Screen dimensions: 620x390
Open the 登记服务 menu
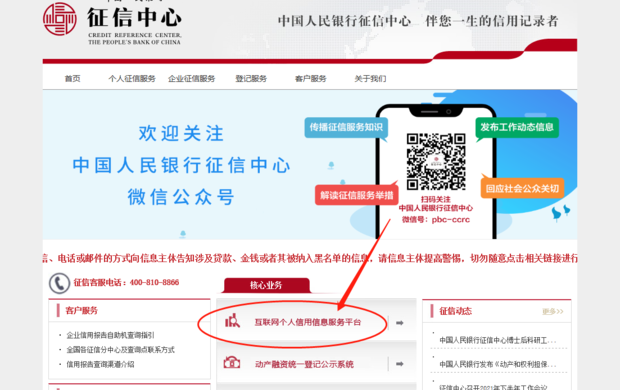pos(251,79)
